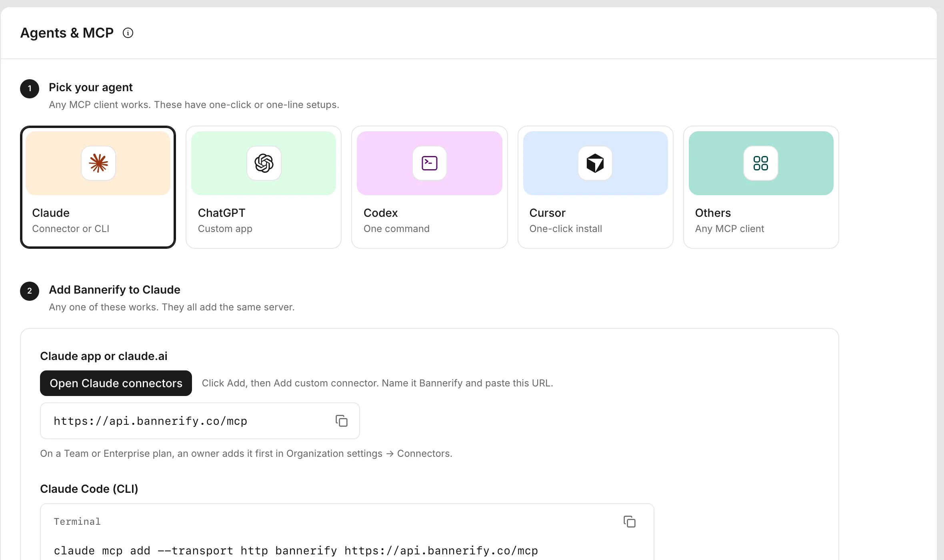This screenshot has width=944, height=560.
Task: Select the Others four-squares icon
Action: (761, 163)
